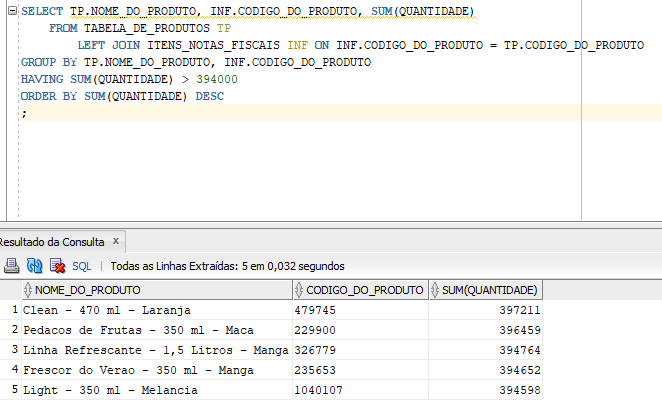Screen dimensions: 662x417
Task: Click the print icon in results toolbar
Action: 12,266
